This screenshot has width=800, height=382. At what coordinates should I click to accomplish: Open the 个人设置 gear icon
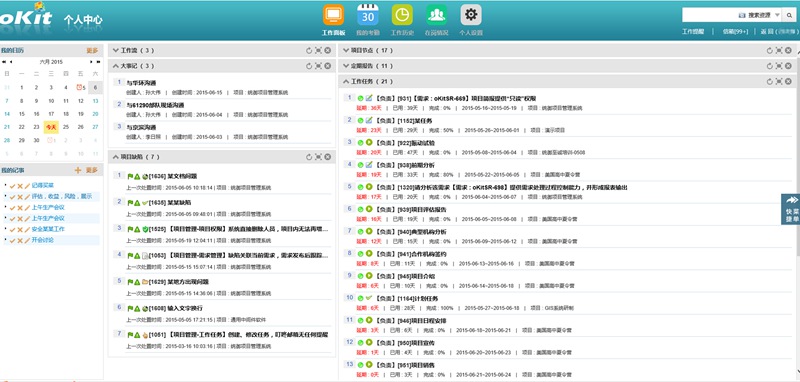pos(471,15)
